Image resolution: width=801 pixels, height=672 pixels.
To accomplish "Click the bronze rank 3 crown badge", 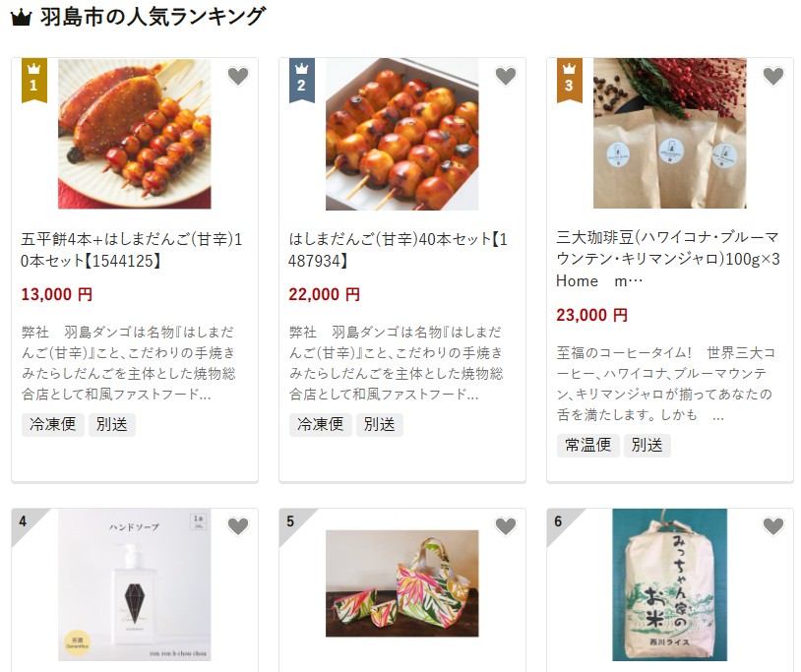I will pyautogui.click(x=569, y=80).
